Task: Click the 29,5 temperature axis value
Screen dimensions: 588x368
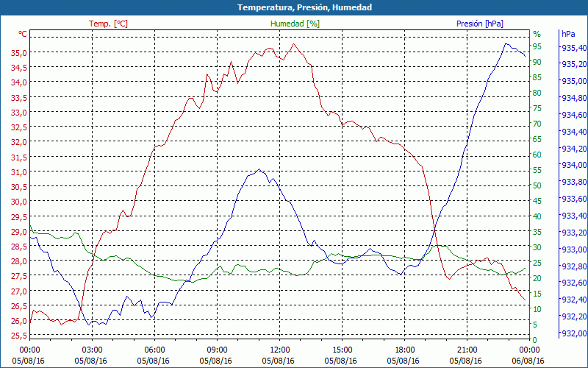Action: 18,216
